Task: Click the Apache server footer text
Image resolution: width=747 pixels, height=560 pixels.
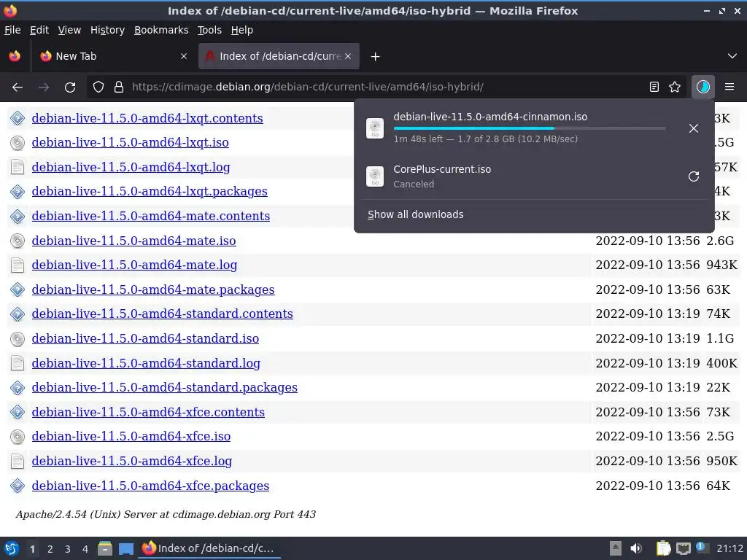Action: [x=166, y=515]
